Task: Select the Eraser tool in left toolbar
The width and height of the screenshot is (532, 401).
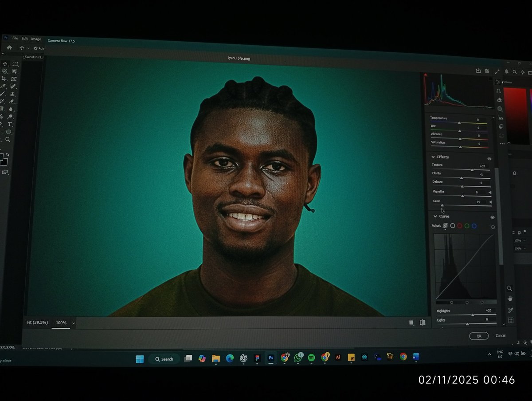Action: point(12,102)
